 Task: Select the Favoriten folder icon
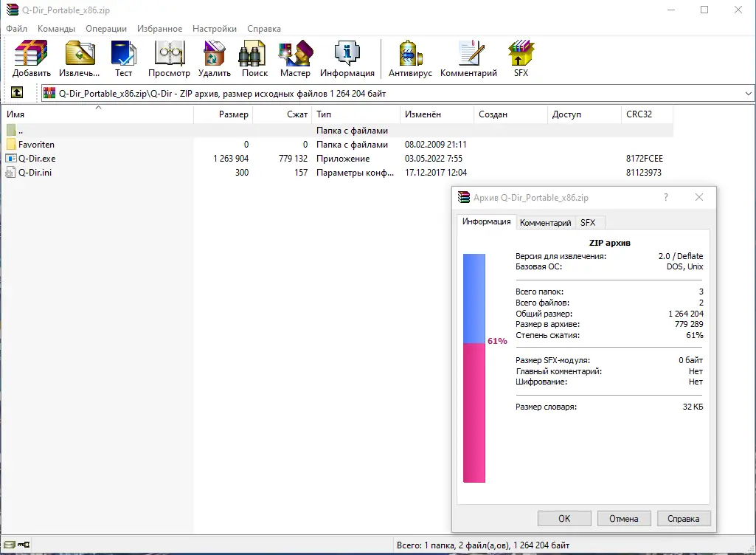coord(11,145)
